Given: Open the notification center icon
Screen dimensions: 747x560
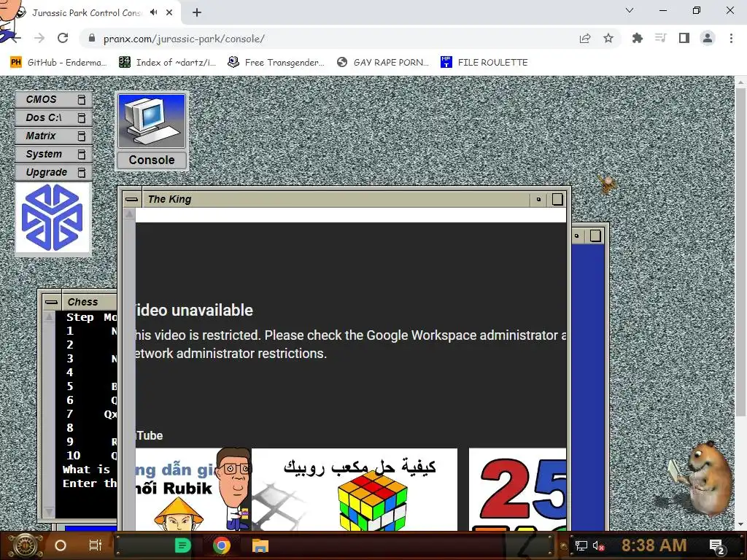Looking at the screenshot, I should pos(717,547).
